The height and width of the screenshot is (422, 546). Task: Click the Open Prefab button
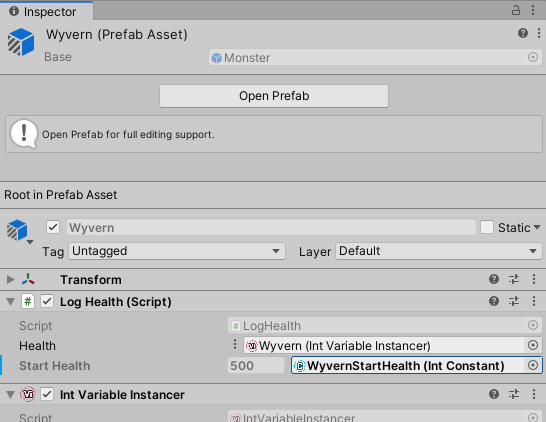click(x=274, y=96)
